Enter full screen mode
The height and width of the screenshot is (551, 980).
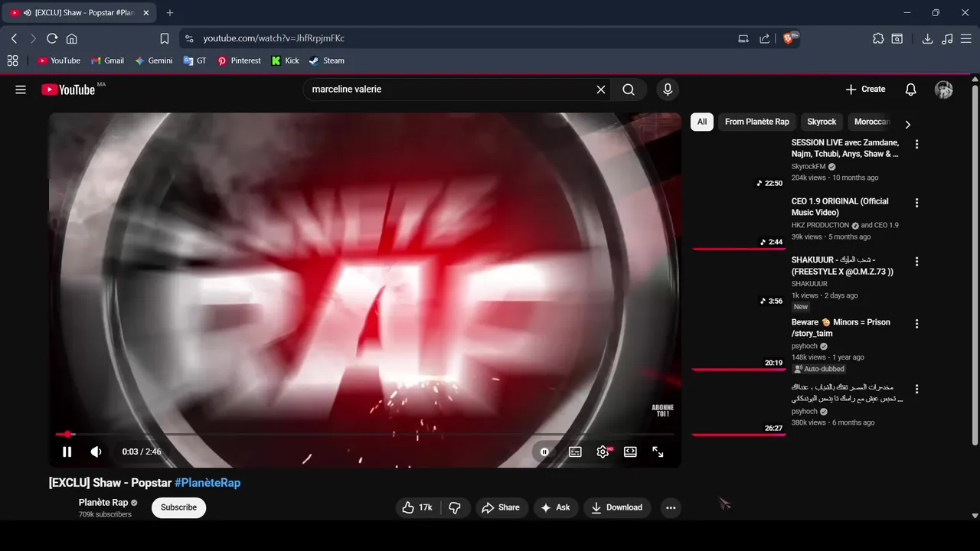[658, 452]
